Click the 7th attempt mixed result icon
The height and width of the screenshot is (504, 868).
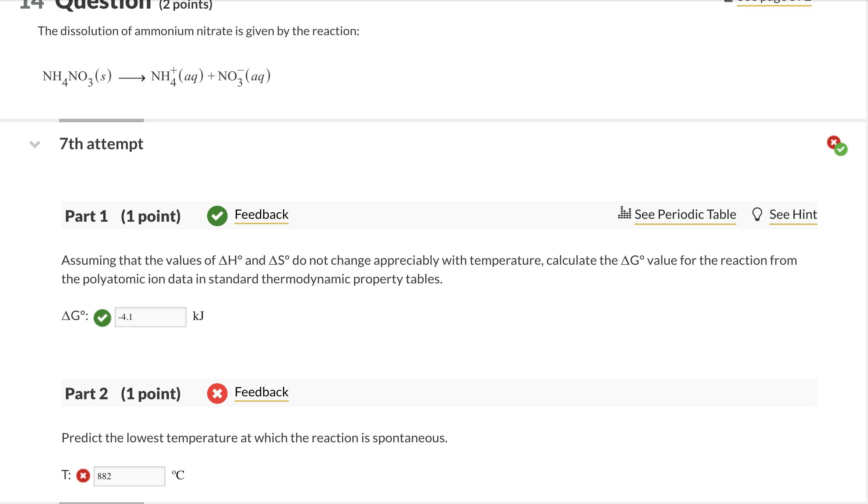click(x=837, y=146)
